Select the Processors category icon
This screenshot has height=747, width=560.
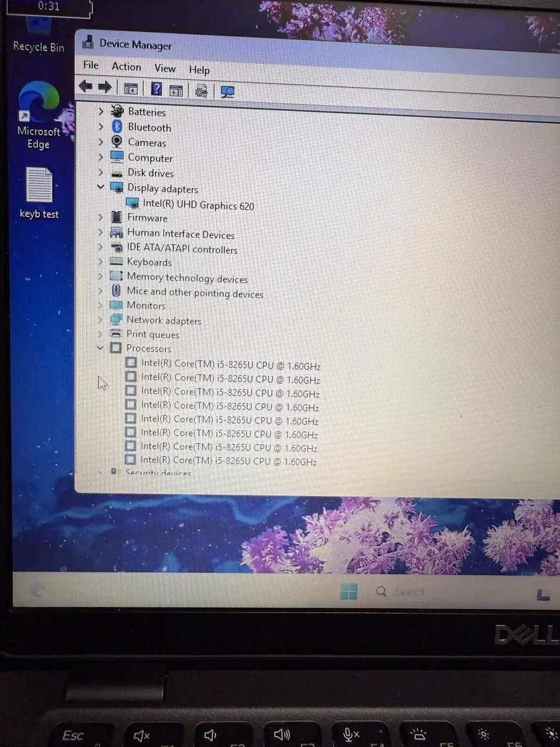point(116,348)
